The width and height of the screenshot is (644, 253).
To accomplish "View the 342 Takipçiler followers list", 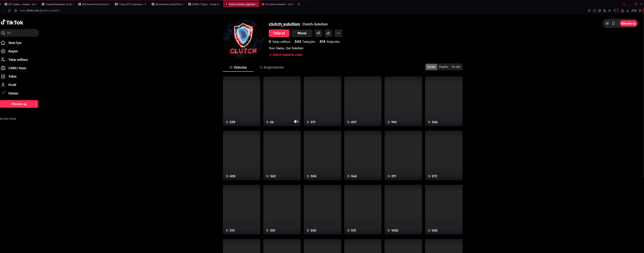I will coord(305,42).
